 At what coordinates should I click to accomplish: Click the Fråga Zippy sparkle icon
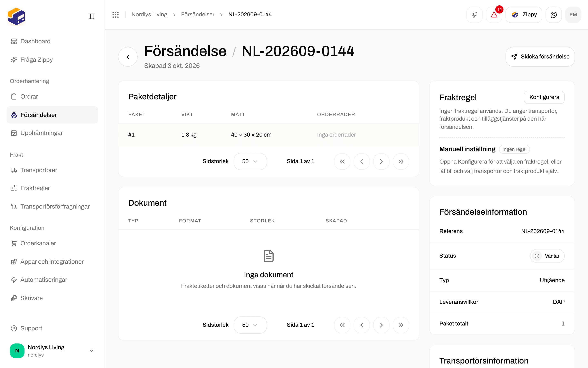click(14, 60)
